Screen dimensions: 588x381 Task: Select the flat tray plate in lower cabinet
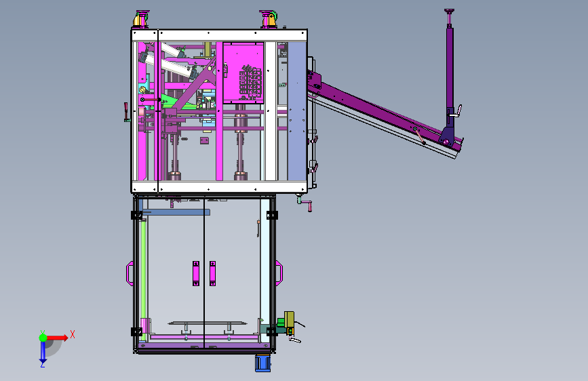pyautogui.click(x=208, y=323)
